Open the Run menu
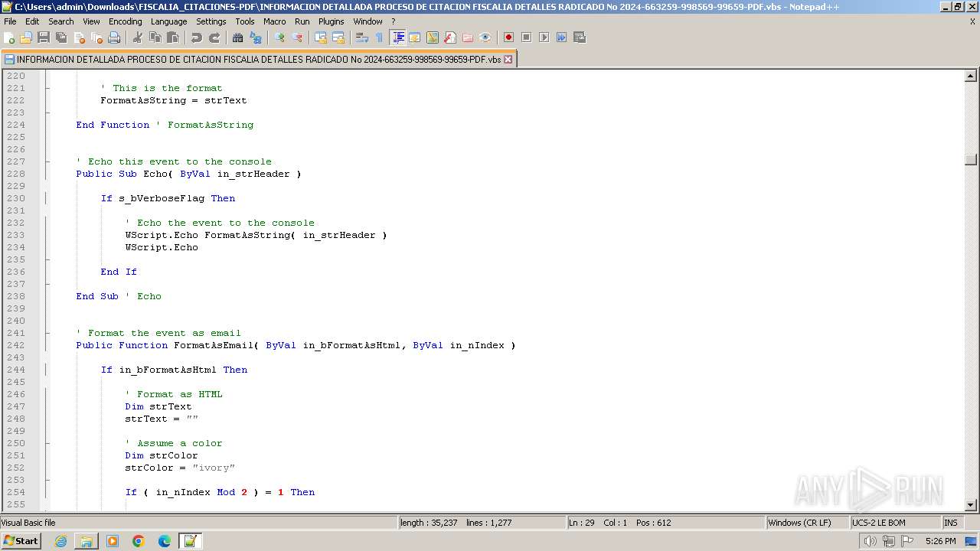This screenshot has width=980, height=551. (x=302, y=21)
